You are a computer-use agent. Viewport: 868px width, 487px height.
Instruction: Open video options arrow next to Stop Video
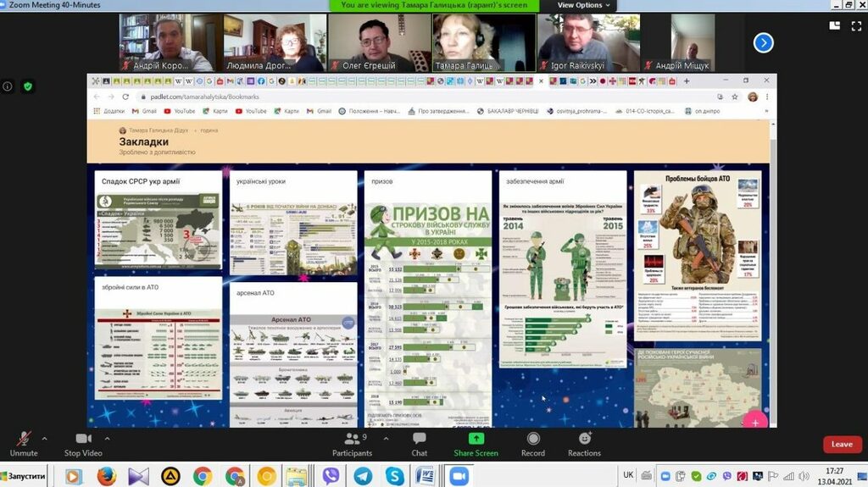(x=107, y=439)
